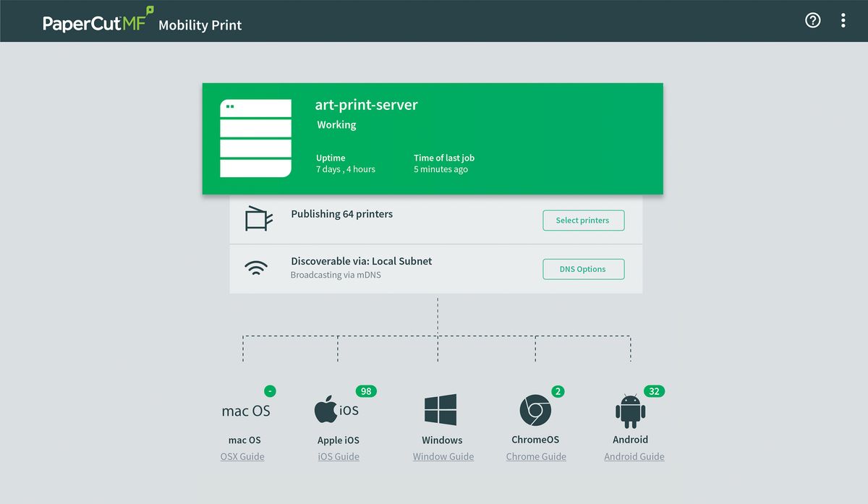Select the mac OS platform icon
Image resolution: width=868 pixels, height=504 pixels.
(x=246, y=411)
